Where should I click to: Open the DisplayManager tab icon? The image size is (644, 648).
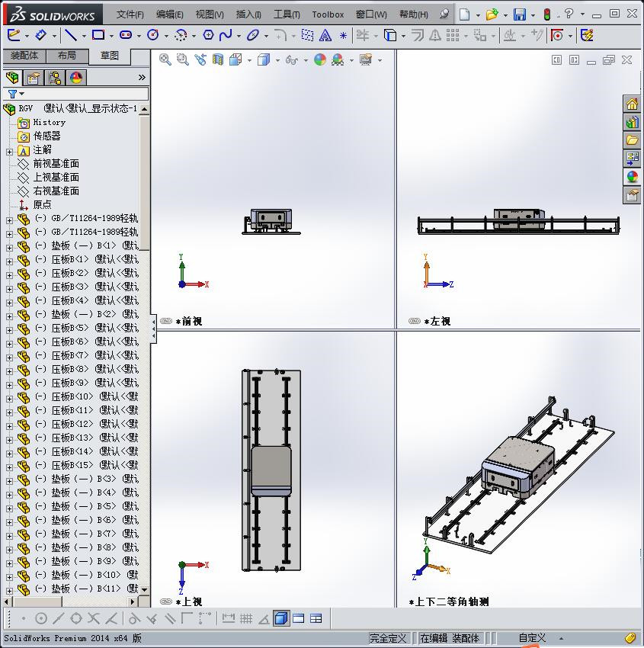point(76,77)
